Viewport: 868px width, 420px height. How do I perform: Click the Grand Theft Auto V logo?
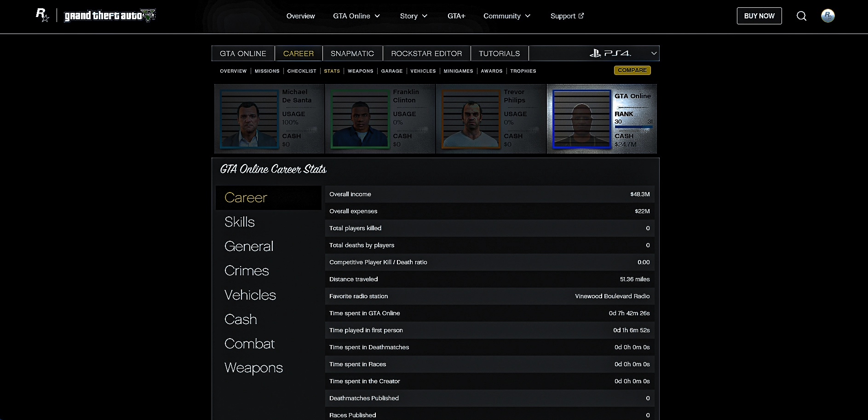point(110,16)
